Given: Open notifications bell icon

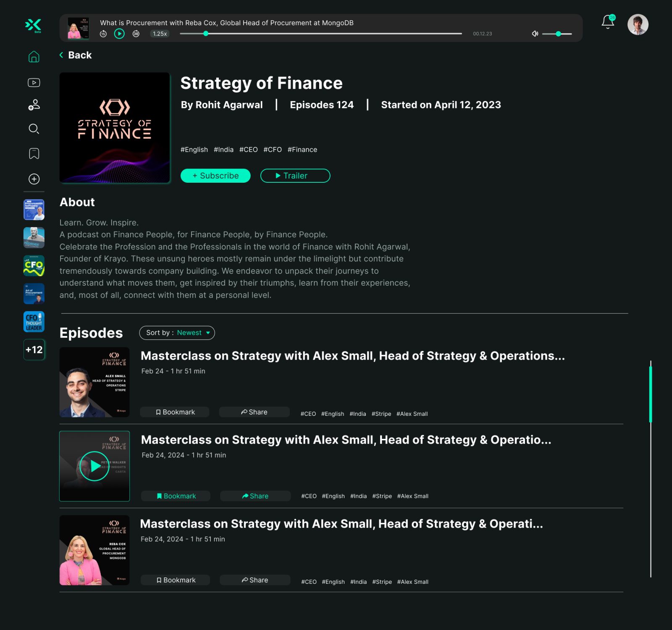Looking at the screenshot, I should [608, 22].
